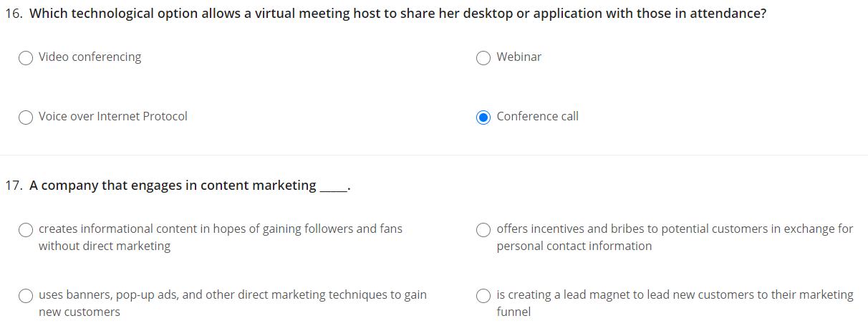The width and height of the screenshot is (868, 331).
Task: Click the "A company that engages" question heading
Action: point(172,186)
